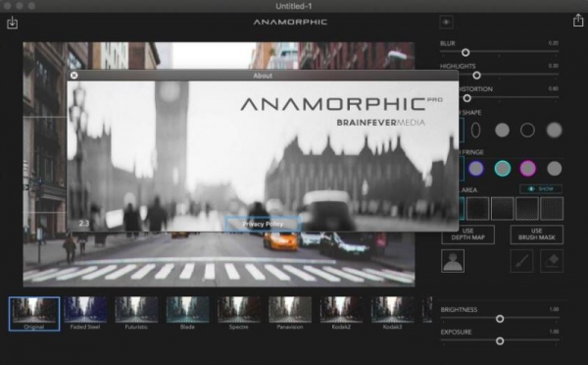Choose the magenta fringe color

point(527,169)
